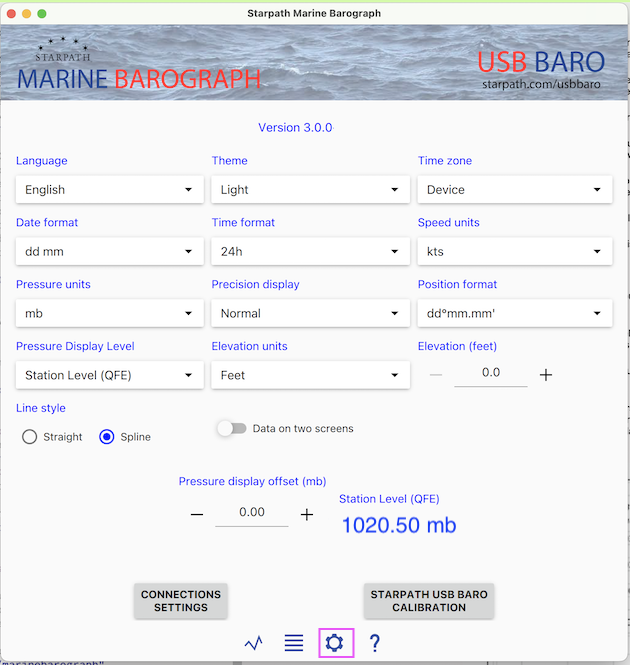Open the Time zone dropdown
Viewport: 630px width, 665px height.
514,189
